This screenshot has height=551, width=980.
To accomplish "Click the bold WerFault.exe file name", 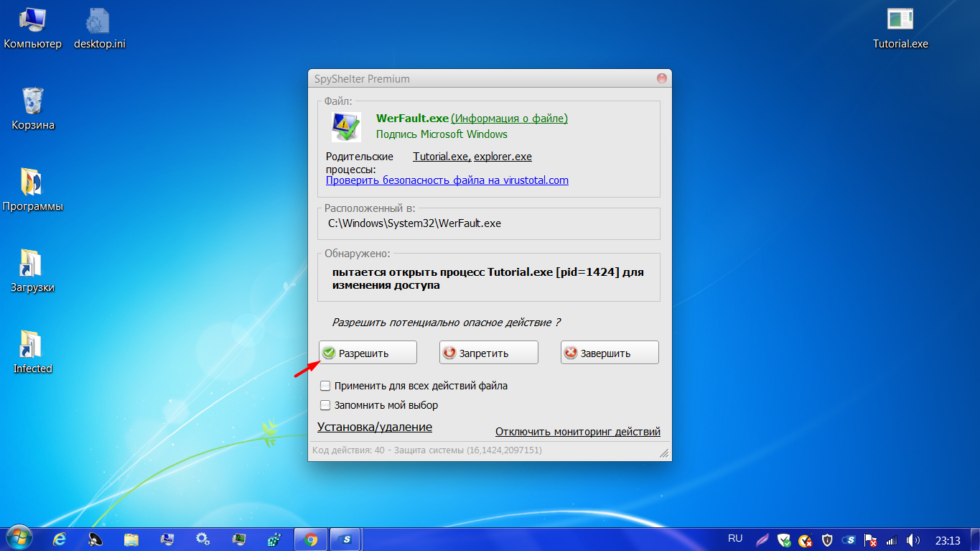I will point(412,119).
